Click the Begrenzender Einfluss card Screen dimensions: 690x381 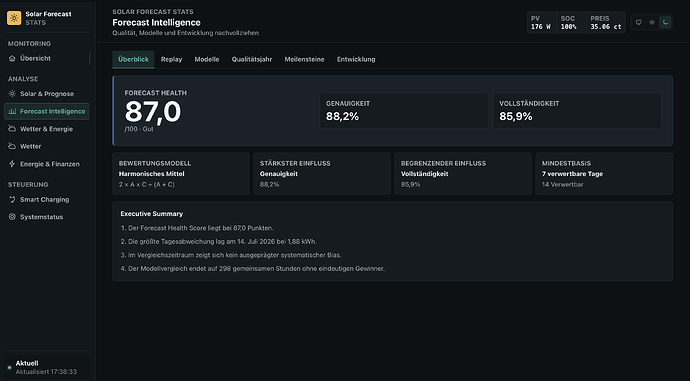tap(463, 174)
